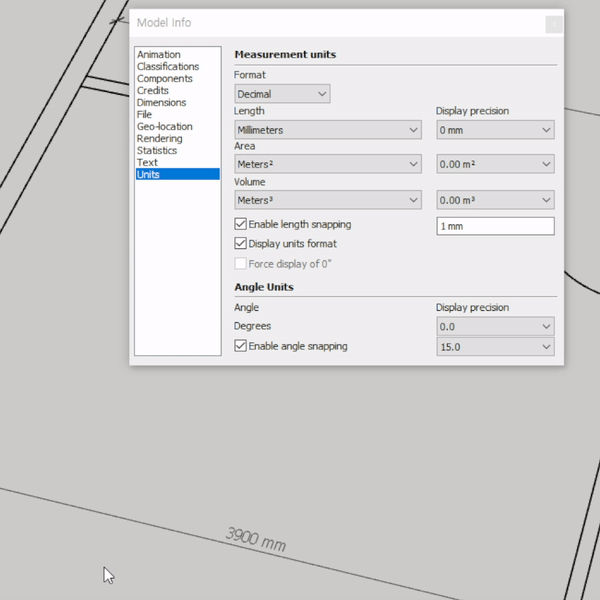The width and height of the screenshot is (600, 600).
Task: Toggle Enable length snapping checkbox
Action: [x=240, y=224]
